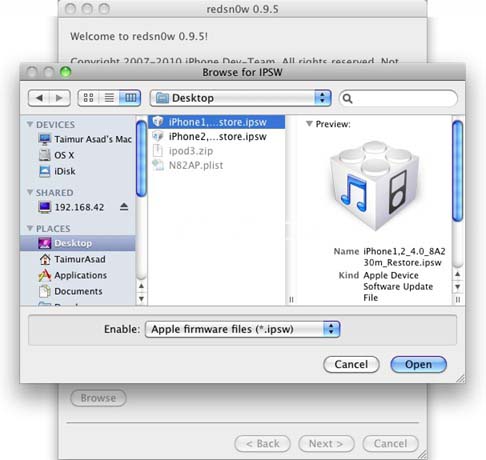Viewport: 486px width, 460px height.
Task: Click the IPSW preview cube icon
Action: pyautogui.click(x=375, y=185)
